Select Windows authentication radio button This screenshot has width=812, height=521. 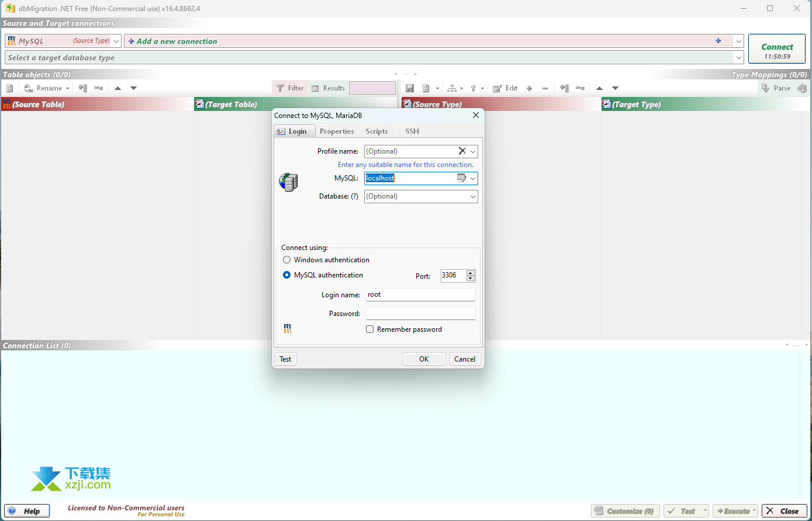(x=286, y=260)
